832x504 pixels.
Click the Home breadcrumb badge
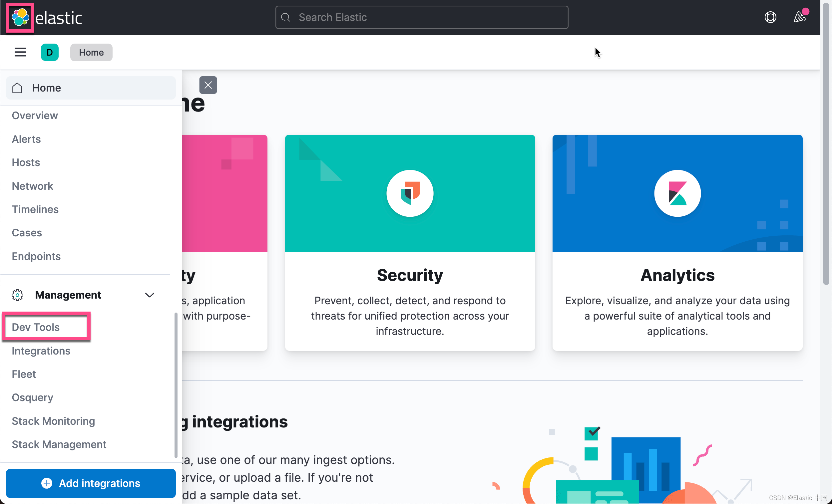[x=91, y=52]
